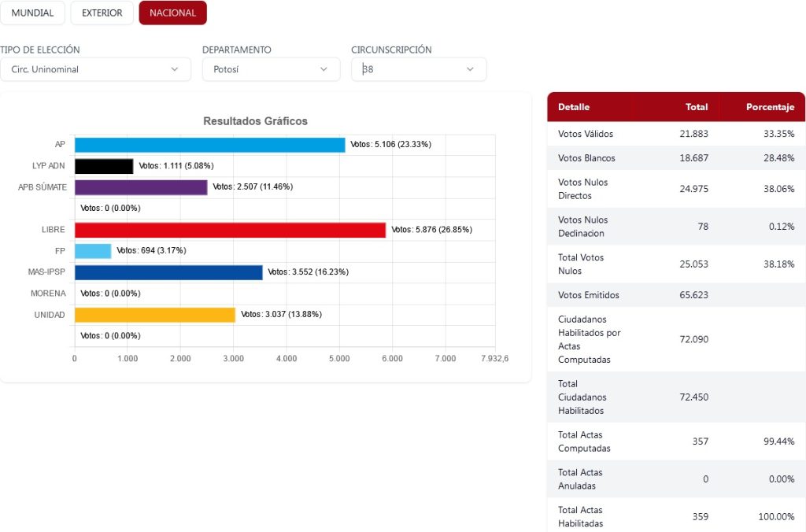Switch to the MUNDIAL tab
This screenshot has width=806, height=532.
(x=32, y=13)
